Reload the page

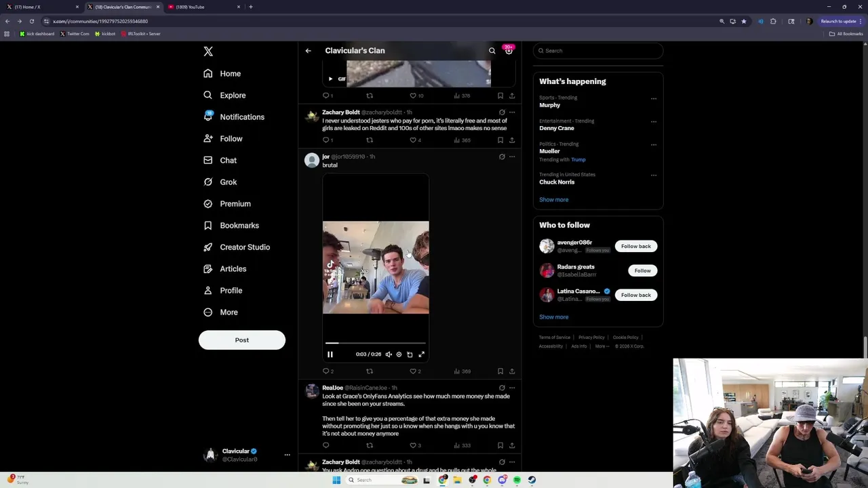[31, 21]
